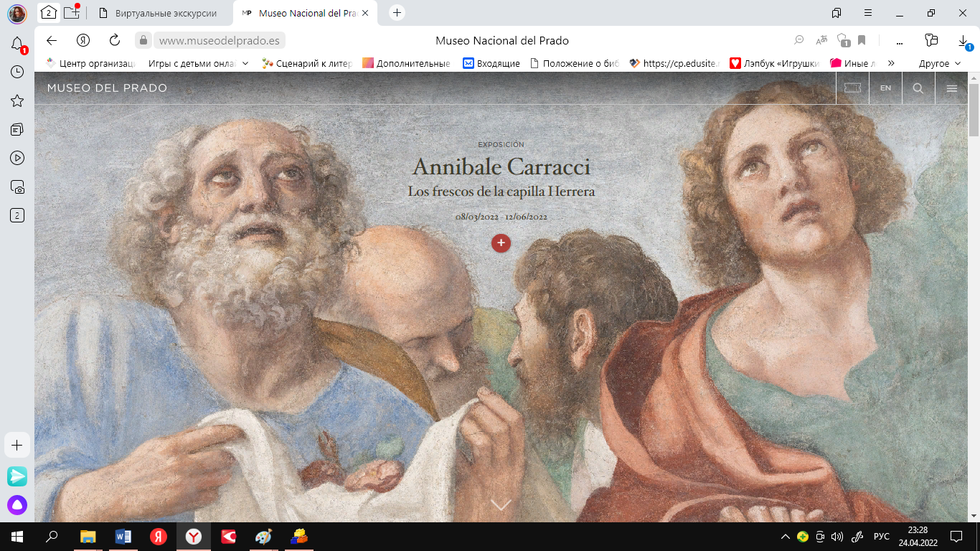The image size is (980, 551).
Task: Expand the 'Другое' bookmarks dropdown
Action: pyautogui.click(x=939, y=63)
